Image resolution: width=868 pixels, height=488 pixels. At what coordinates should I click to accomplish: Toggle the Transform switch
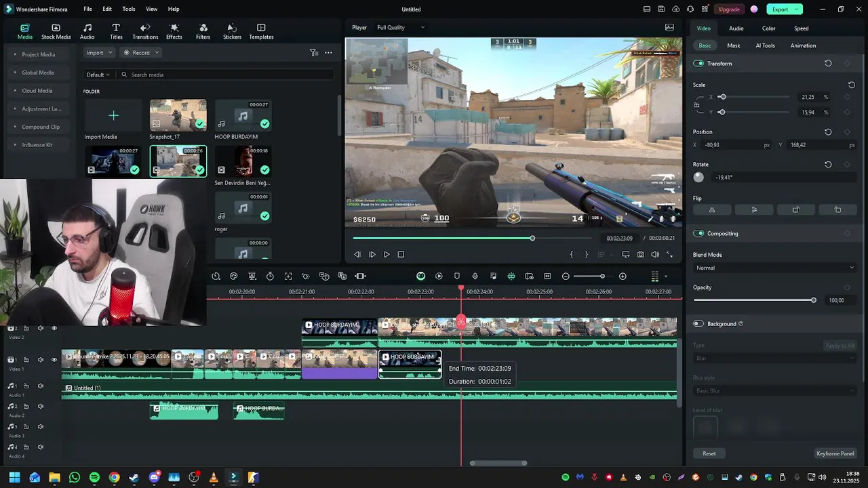tap(698, 63)
